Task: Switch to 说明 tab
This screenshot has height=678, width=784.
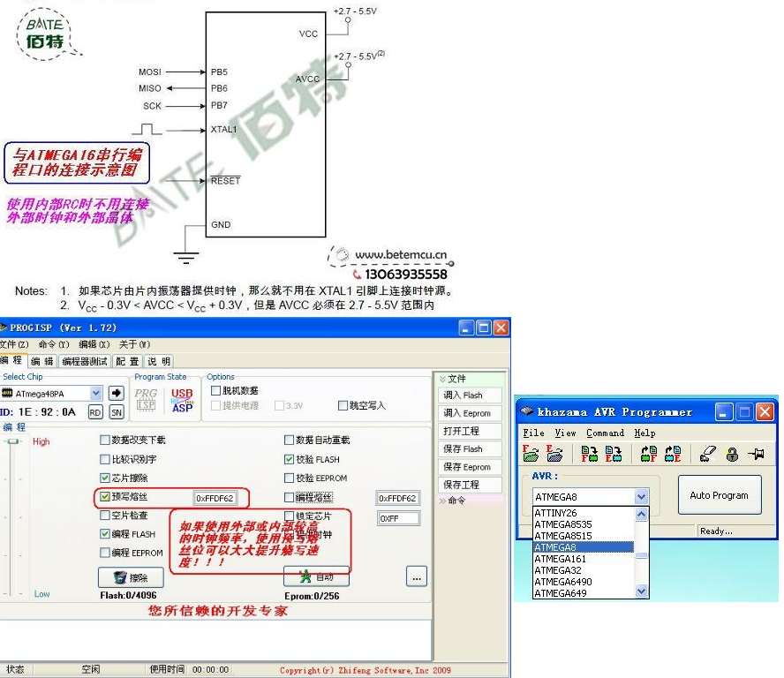Action: (x=159, y=361)
